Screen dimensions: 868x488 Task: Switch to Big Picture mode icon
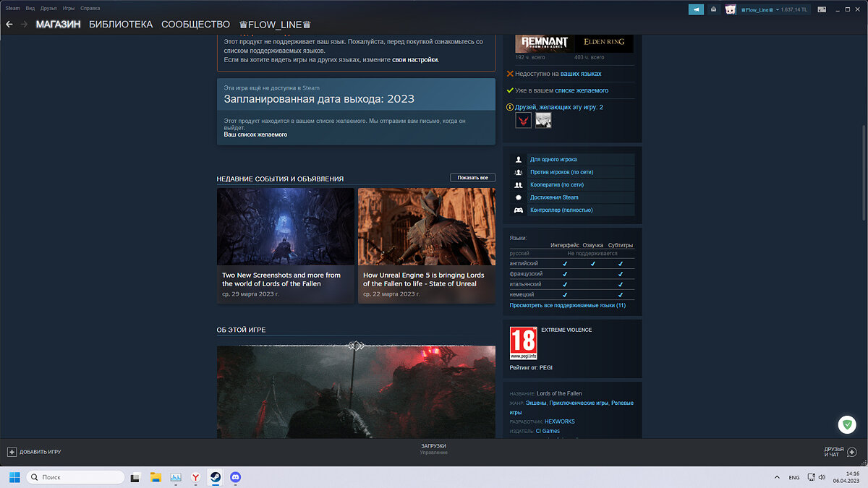822,9
